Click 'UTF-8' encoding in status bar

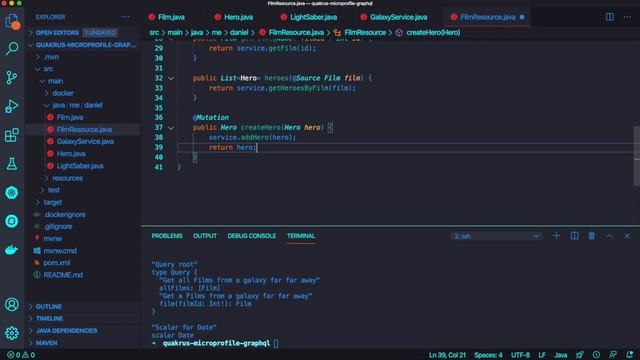pyautogui.click(x=520, y=355)
